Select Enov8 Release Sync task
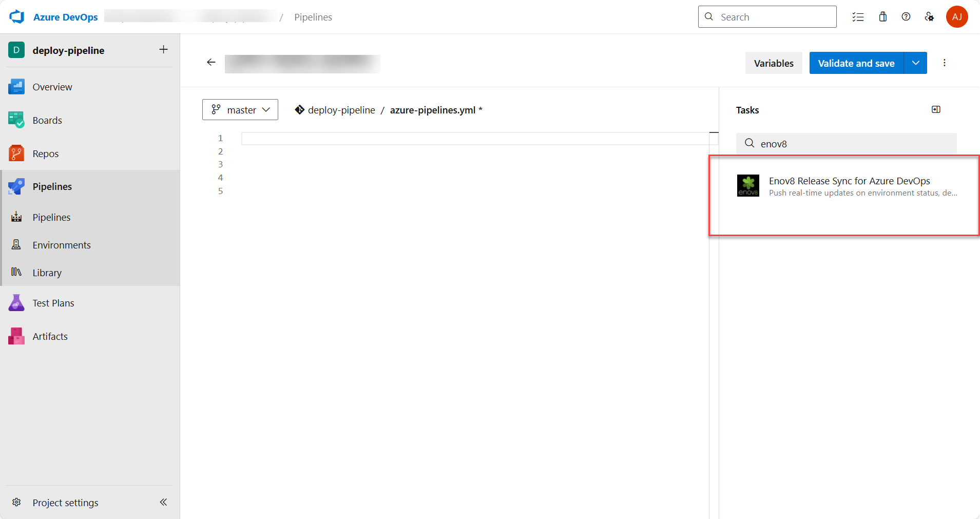Screen dimensions: 980x519 pos(849,186)
